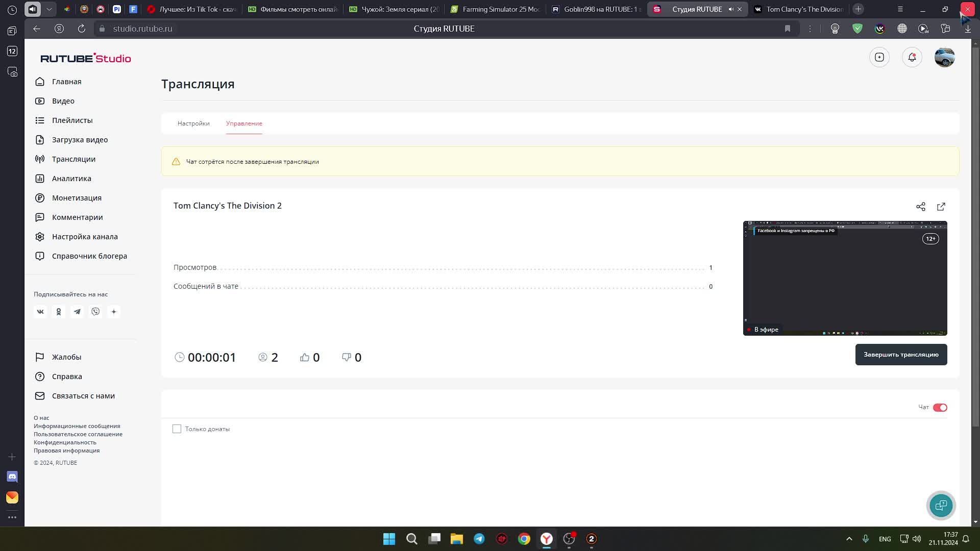The height and width of the screenshot is (551, 980).
Task: Check the Только донаты checkbox
Action: 177,429
